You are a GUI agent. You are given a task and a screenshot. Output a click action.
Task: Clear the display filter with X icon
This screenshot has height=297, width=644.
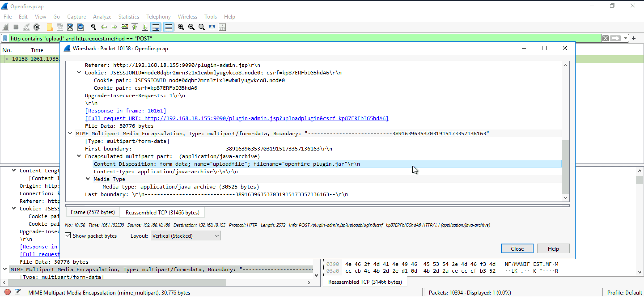pos(606,38)
